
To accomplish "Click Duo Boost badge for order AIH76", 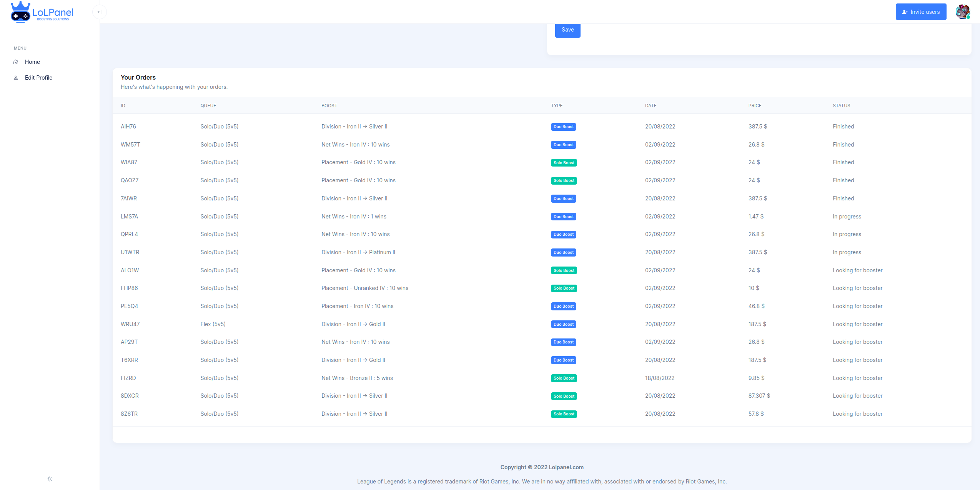I will click(x=563, y=127).
